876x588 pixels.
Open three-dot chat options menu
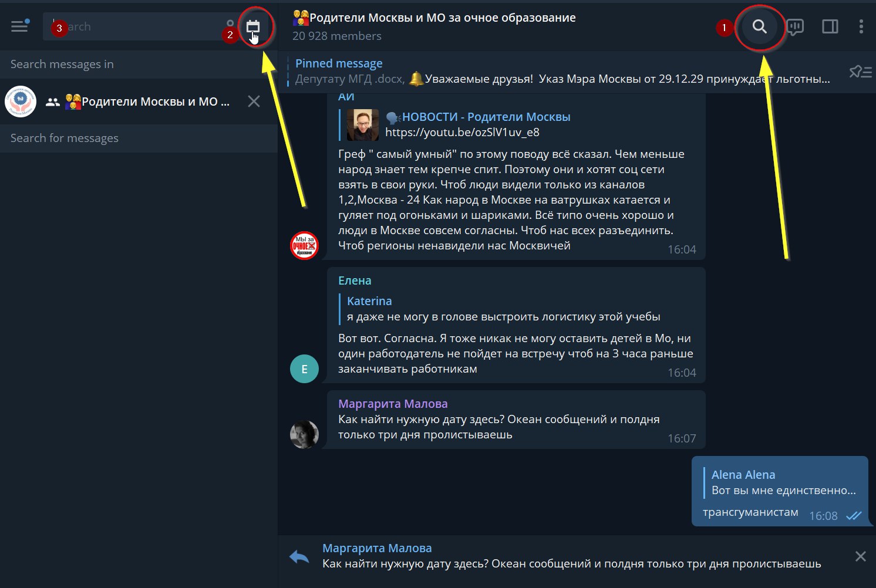pyautogui.click(x=861, y=26)
